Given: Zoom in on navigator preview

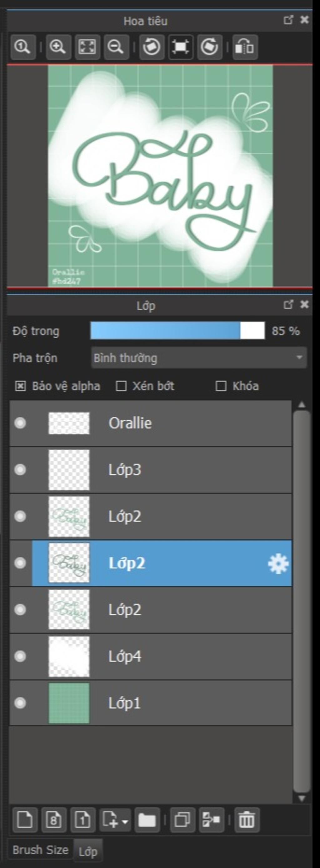Looking at the screenshot, I should (58, 47).
